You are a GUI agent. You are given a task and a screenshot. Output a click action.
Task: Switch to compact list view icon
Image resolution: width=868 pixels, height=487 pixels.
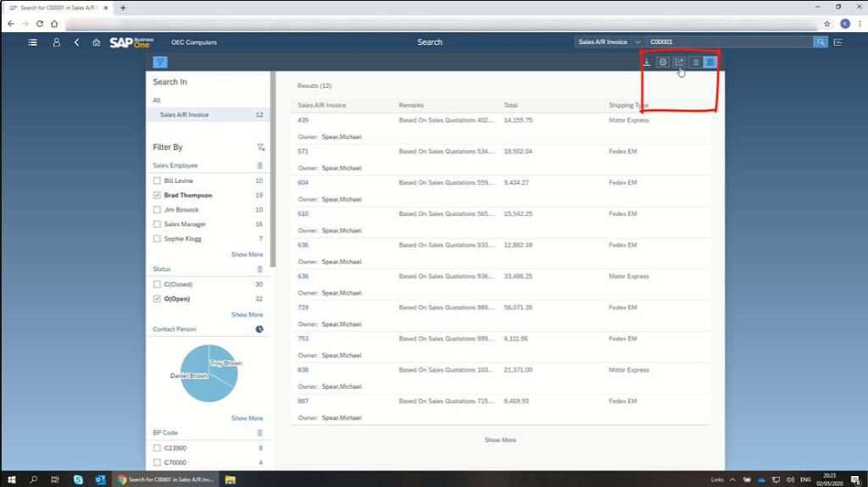click(x=695, y=62)
